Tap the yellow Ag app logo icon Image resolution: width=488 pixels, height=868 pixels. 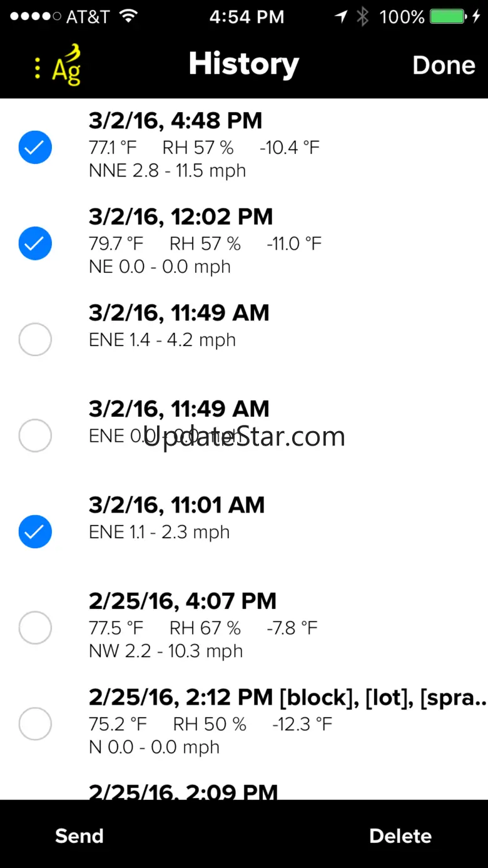point(64,66)
